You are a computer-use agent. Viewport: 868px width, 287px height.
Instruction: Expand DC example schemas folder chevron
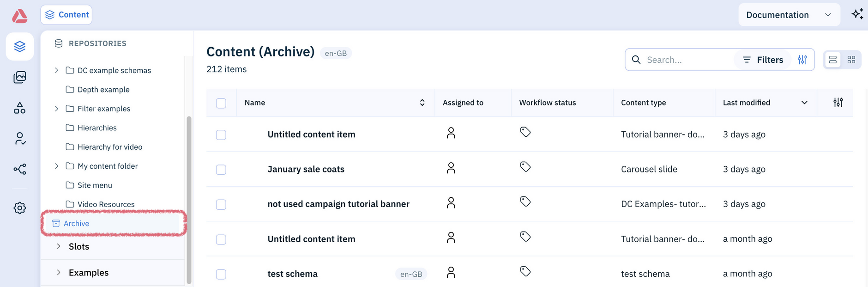[x=56, y=70]
